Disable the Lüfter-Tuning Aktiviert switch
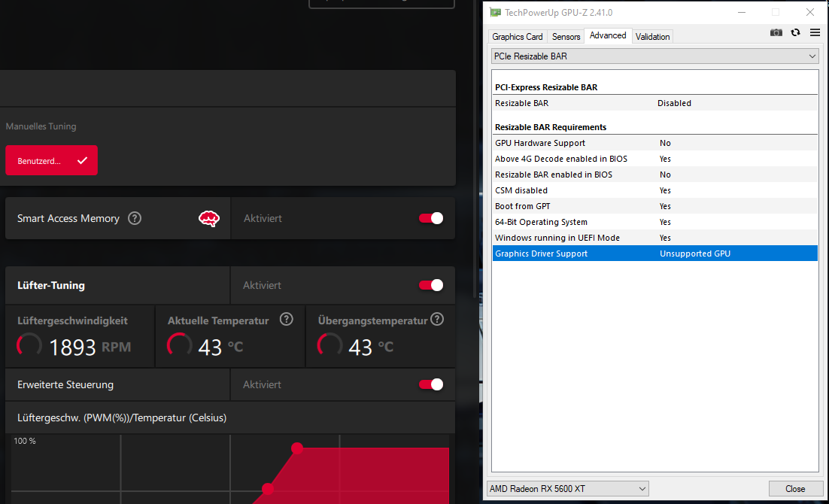The height and width of the screenshot is (504, 829). [x=430, y=285]
